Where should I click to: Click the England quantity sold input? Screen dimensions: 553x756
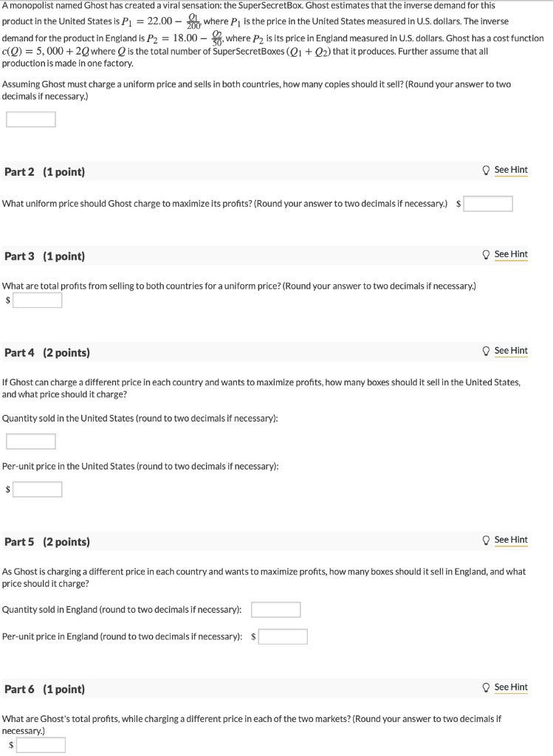tap(276, 610)
